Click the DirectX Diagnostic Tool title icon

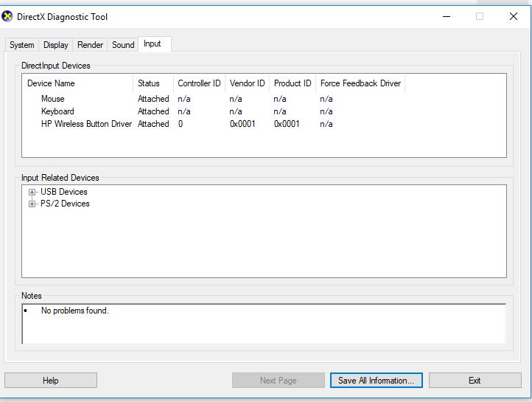[7, 16]
